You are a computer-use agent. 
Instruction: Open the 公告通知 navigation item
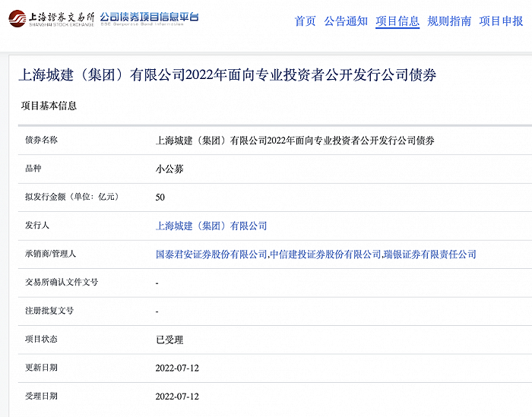click(346, 21)
